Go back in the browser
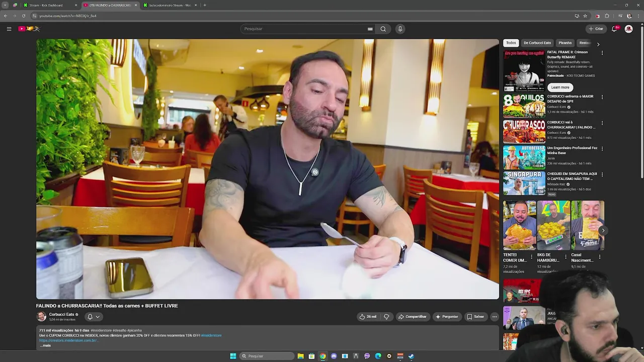The image size is (644, 362). 6,16
